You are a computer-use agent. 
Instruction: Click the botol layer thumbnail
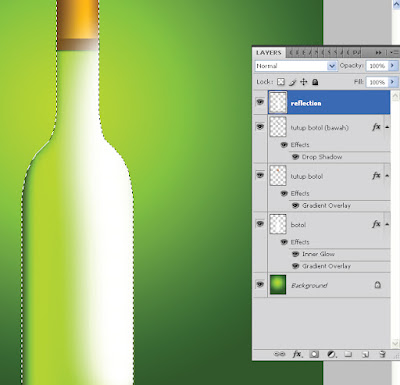pos(278,224)
